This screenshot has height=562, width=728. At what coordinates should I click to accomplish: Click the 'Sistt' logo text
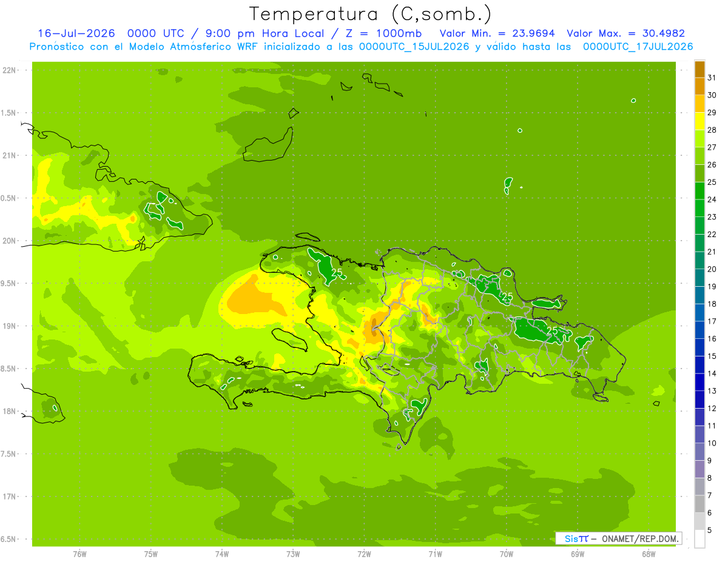(576, 538)
